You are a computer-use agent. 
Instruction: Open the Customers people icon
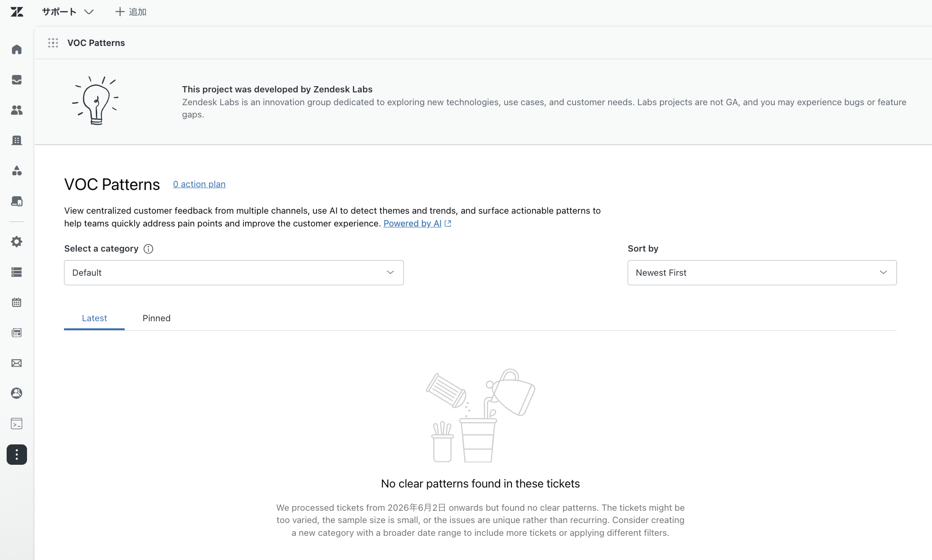pyautogui.click(x=17, y=110)
